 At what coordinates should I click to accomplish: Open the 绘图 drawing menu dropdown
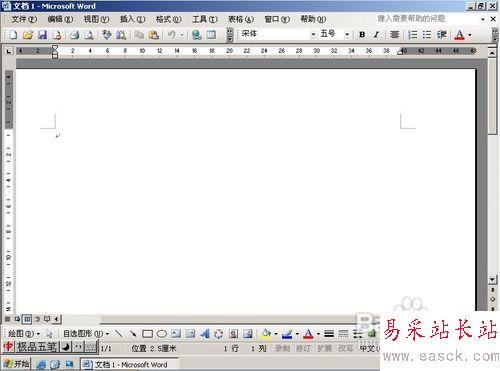[23, 333]
